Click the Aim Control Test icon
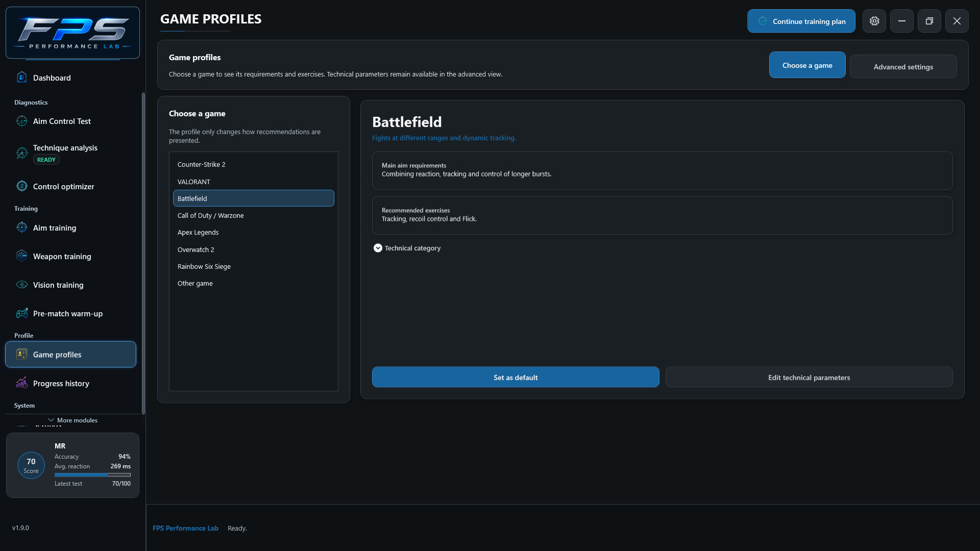 click(21, 121)
